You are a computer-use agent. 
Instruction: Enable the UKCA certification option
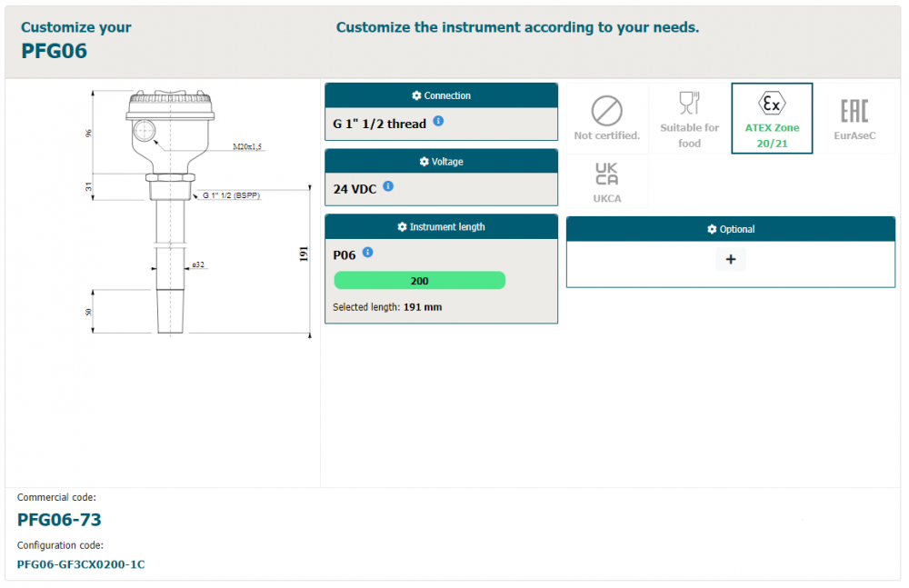(606, 181)
